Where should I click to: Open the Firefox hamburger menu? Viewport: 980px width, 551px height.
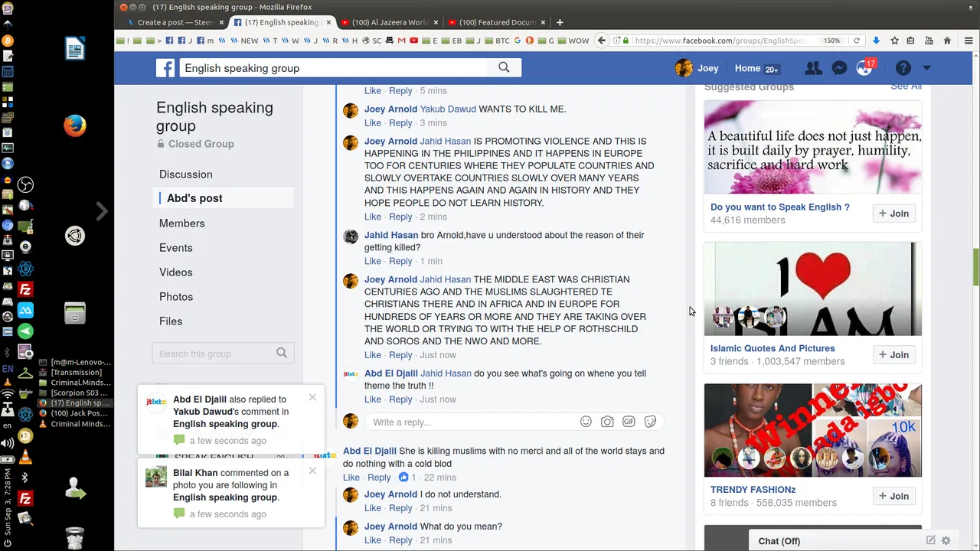(968, 41)
